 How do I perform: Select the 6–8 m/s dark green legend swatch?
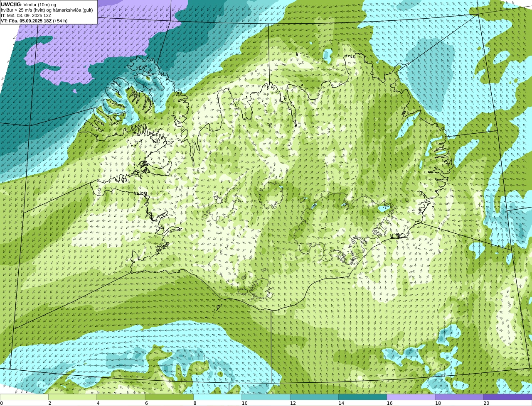169,397
